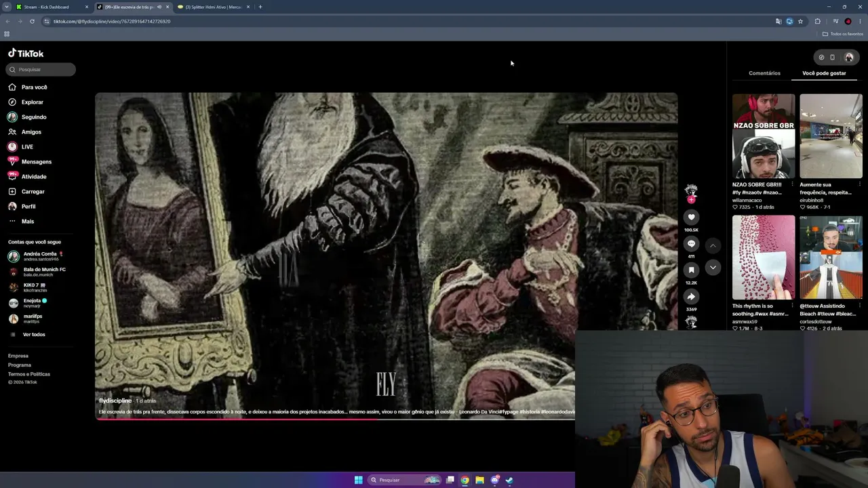Open the Amigos page
Screen dimensions: 868x488
coord(25,132)
